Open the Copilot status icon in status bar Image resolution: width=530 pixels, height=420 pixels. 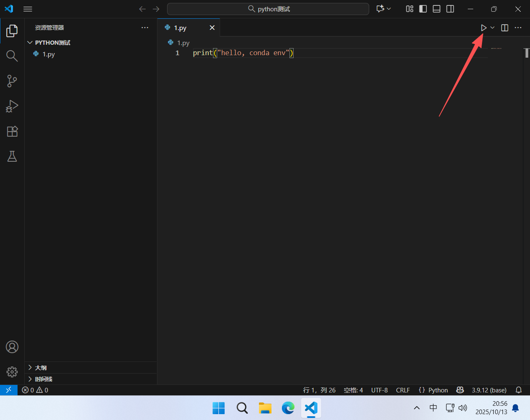460,390
